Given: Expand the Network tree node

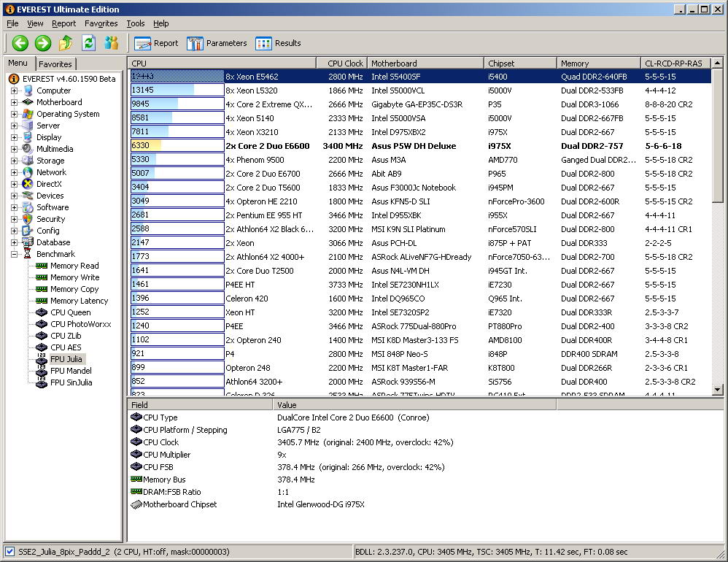Looking at the screenshot, I should pos(14,172).
